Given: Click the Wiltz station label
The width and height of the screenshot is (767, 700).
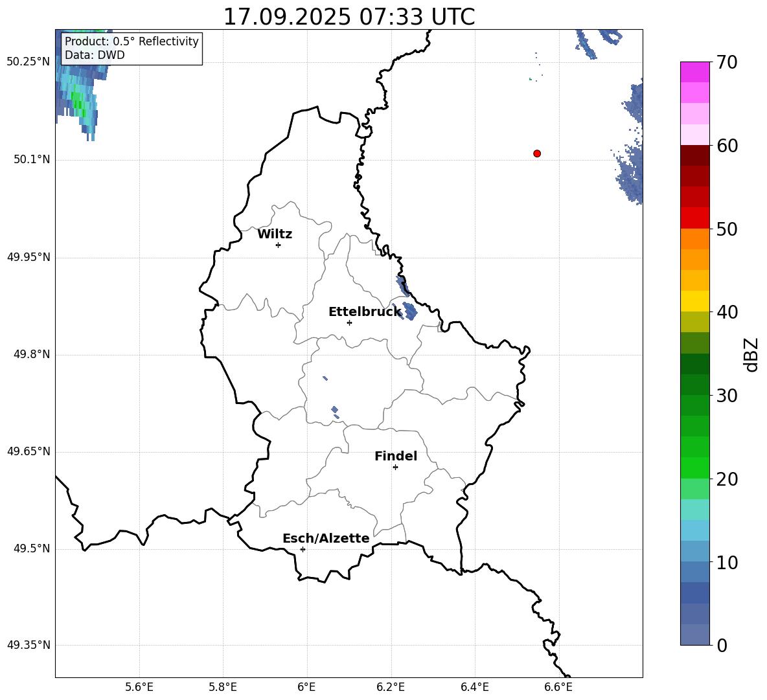Looking at the screenshot, I should point(275,234).
